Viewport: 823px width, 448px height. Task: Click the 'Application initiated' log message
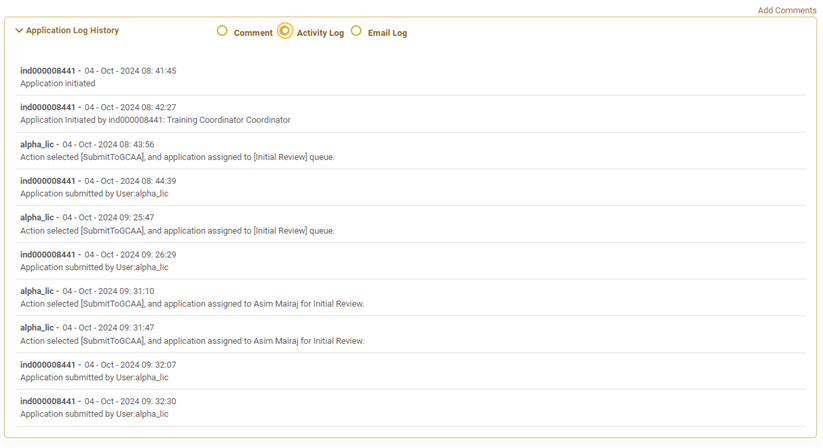pyautogui.click(x=58, y=84)
